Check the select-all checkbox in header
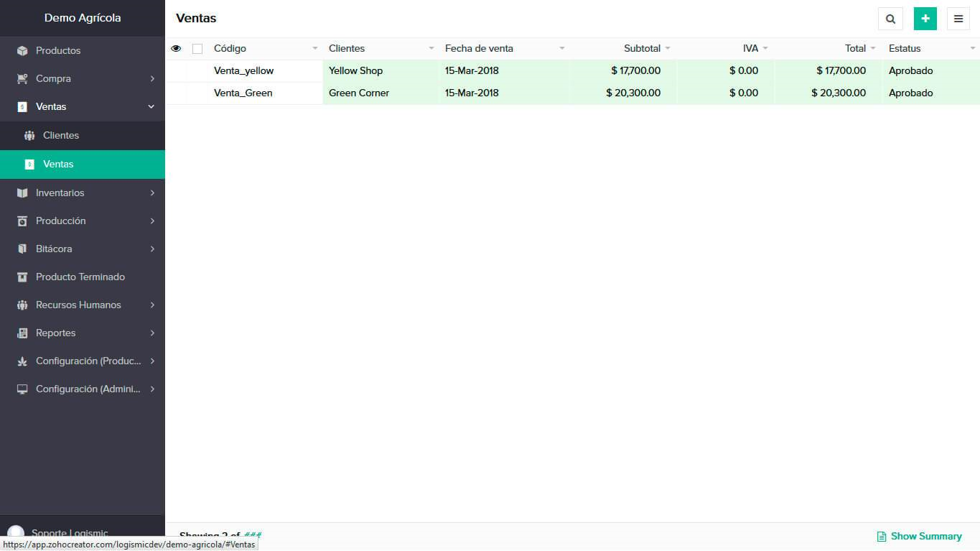Viewport: 980px width, 551px height. (x=197, y=49)
